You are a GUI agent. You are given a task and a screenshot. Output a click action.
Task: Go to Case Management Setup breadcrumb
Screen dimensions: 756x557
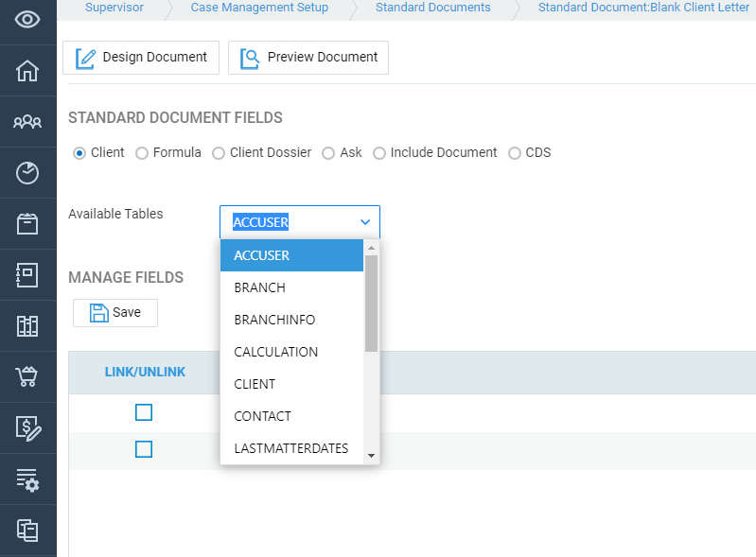pyautogui.click(x=259, y=8)
